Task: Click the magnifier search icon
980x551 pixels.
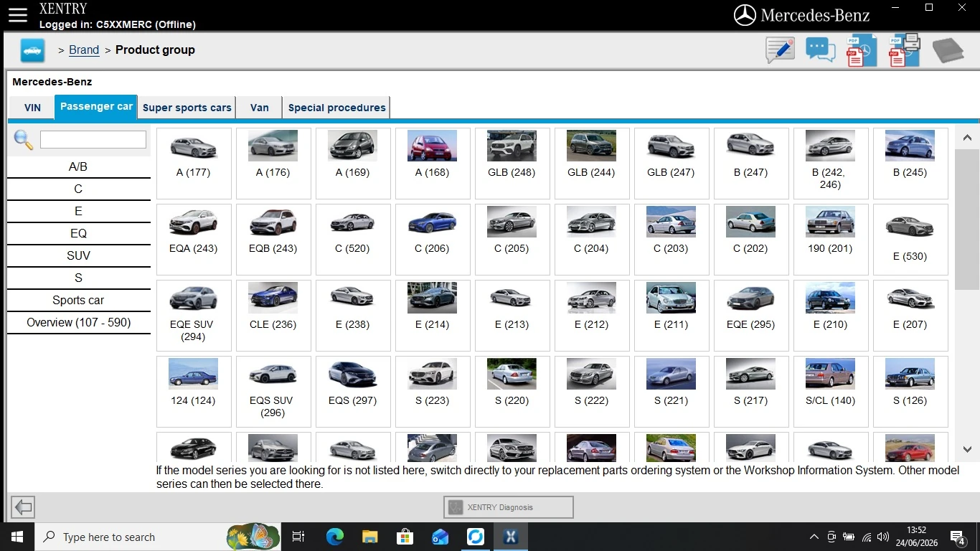Action: coord(24,140)
